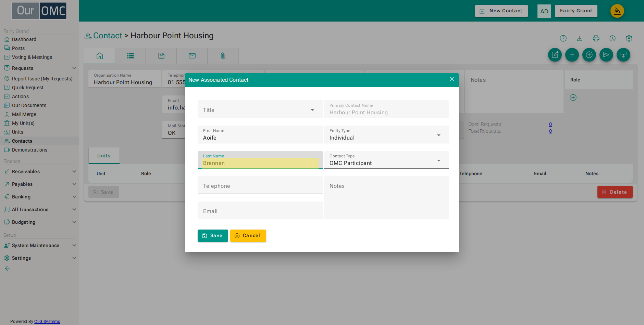The image size is (644, 325).
Task: Click the Notes textarea in dialog
Action: point(386,198)
